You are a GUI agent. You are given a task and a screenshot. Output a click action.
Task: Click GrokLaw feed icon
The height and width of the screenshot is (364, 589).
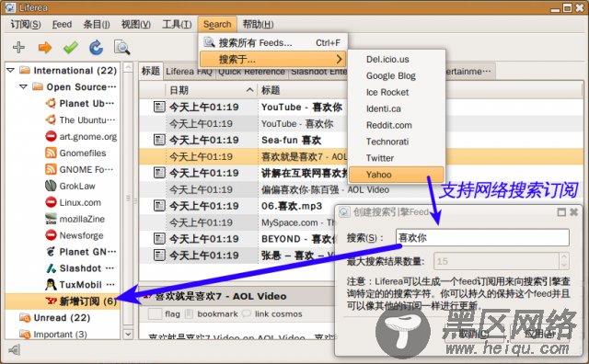click(x=51, y=186)
